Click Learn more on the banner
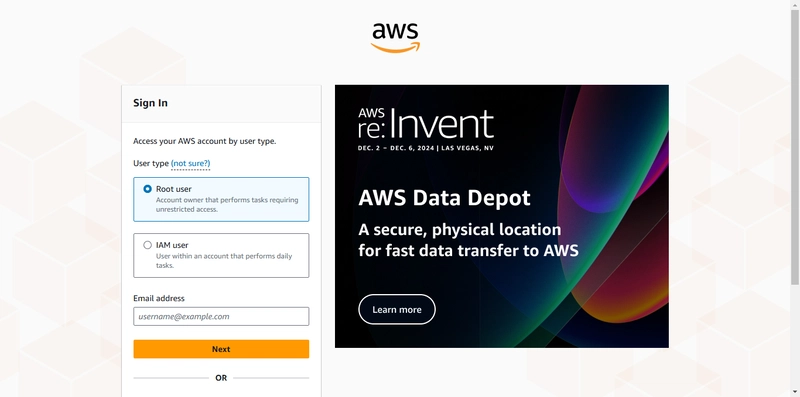The height and width of the screenshot is (397, 800). 397,309
